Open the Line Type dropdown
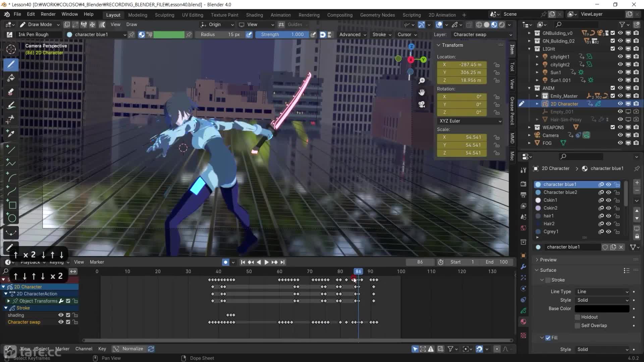The width and height of the screenshot is (644, 362). tap(602, 292)
